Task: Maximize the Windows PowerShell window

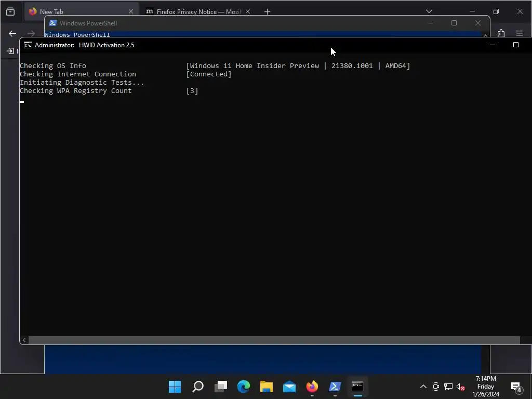Action: tap(454, 23)
